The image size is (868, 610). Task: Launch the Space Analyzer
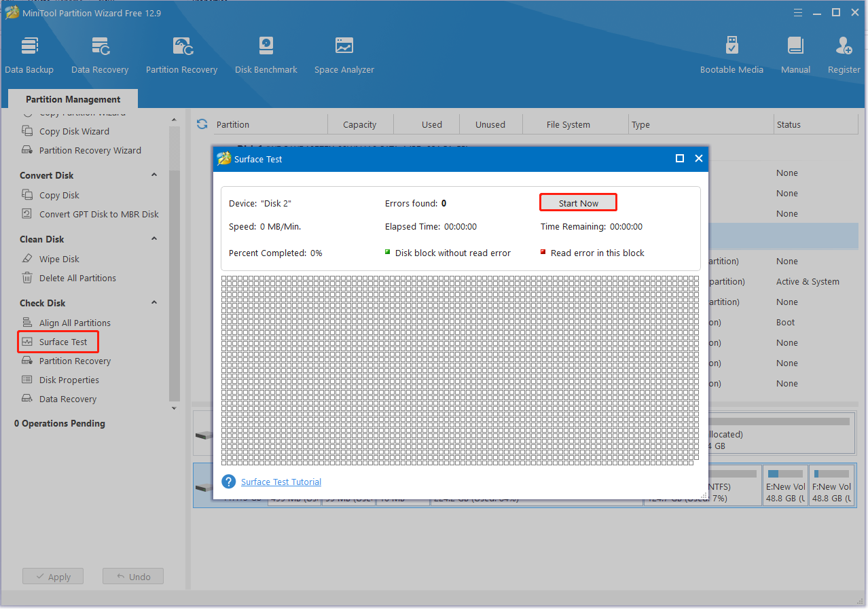pyautogui.click(x=344, y=55)
